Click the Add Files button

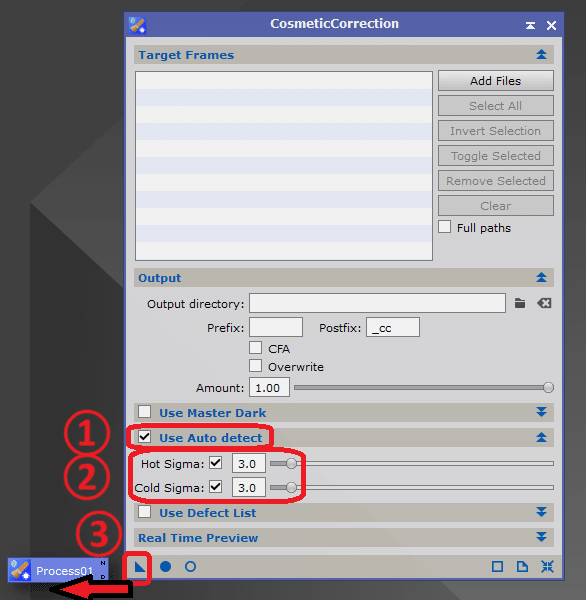tap(496, 81)
